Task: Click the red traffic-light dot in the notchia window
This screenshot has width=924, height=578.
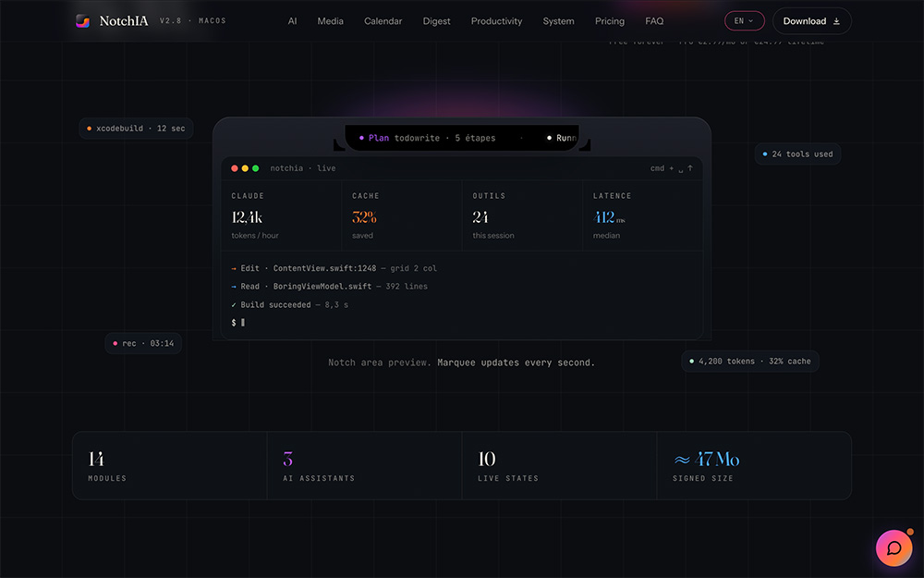Action: pyautogui.click(x=235, y=168)
